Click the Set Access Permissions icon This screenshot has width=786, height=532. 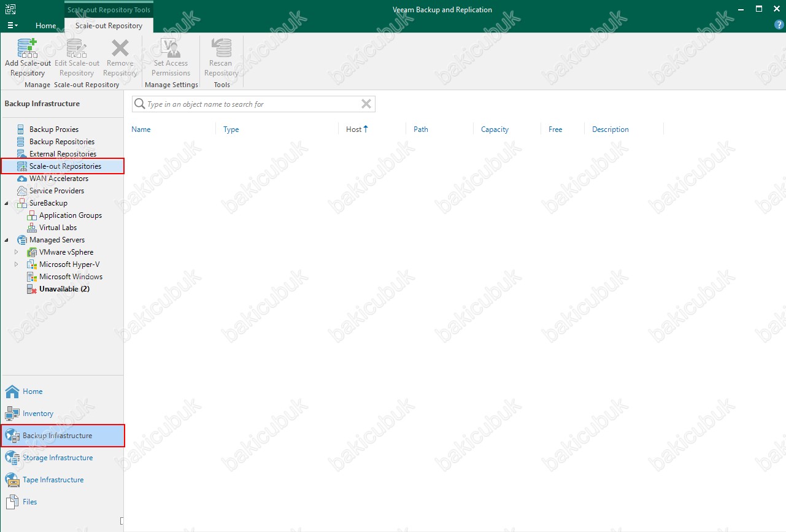[x=171, y=48]
